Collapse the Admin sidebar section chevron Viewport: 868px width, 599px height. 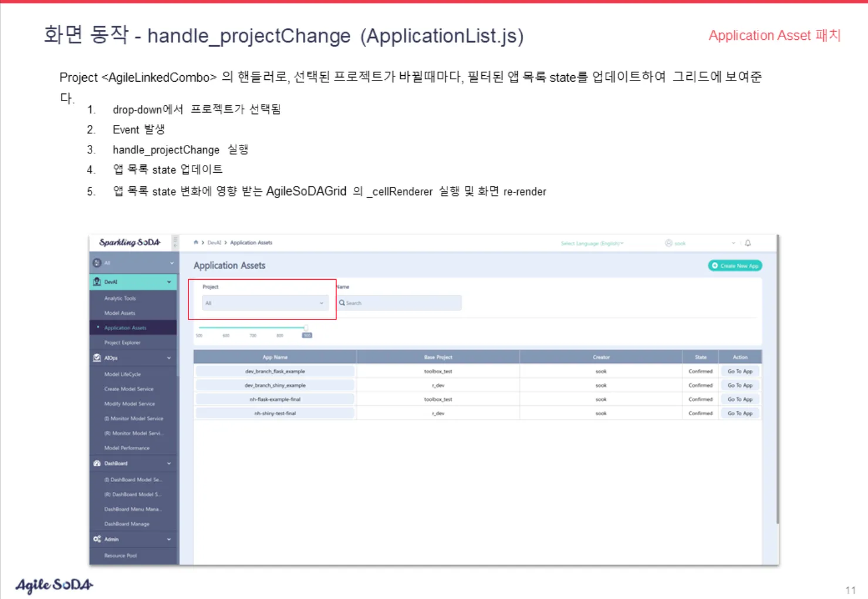169,539
